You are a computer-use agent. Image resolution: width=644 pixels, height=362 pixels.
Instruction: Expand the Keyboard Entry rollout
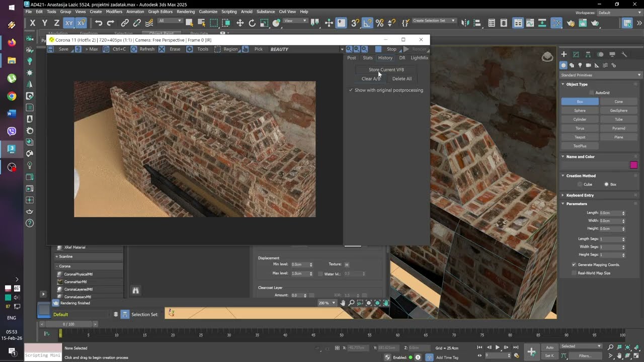(580, 195)
